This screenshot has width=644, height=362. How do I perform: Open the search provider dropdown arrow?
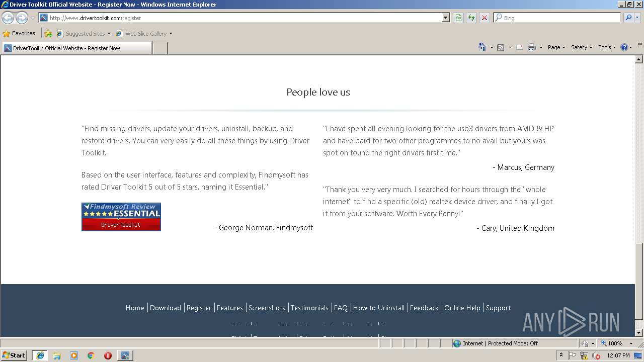(637, 18)
